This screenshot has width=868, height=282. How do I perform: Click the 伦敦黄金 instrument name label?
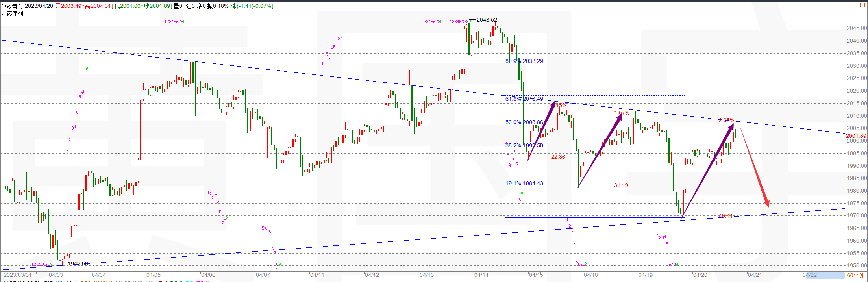click(x=12, y=6)
